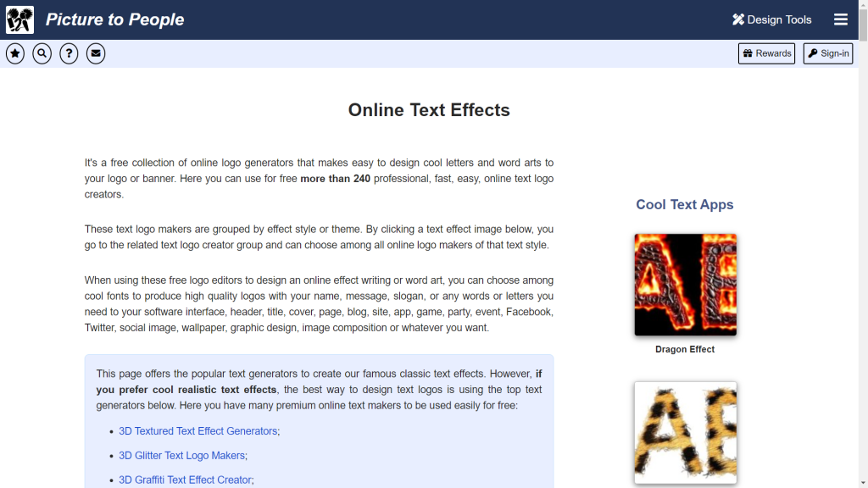Click the scrollbar down arrow
The width and height of the screenshot is (868, 488).
coord(863,484)
